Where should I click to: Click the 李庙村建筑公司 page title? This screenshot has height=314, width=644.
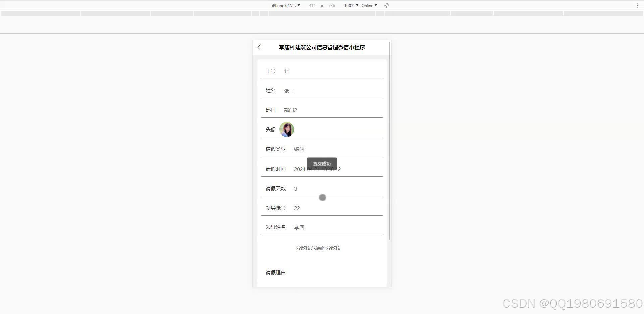[322, 47]
